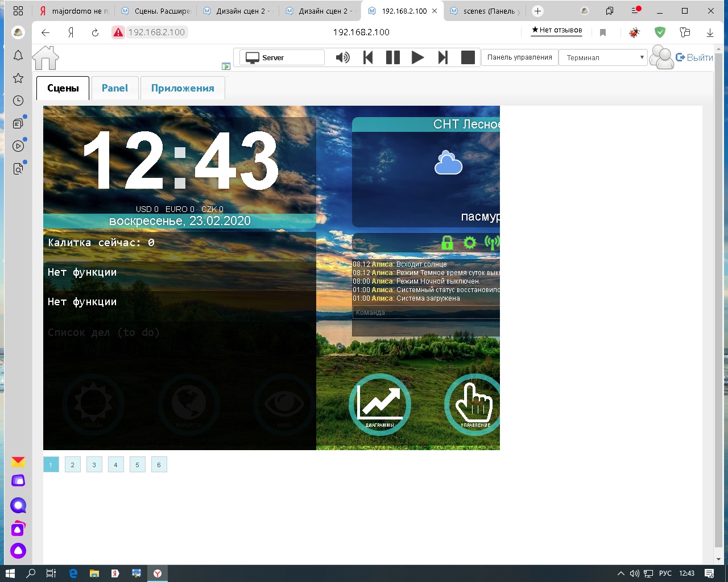Skip to the previous track in the player
Image resolution: width=728 pixels, height=582 pixels.
(x=368, y=57)
